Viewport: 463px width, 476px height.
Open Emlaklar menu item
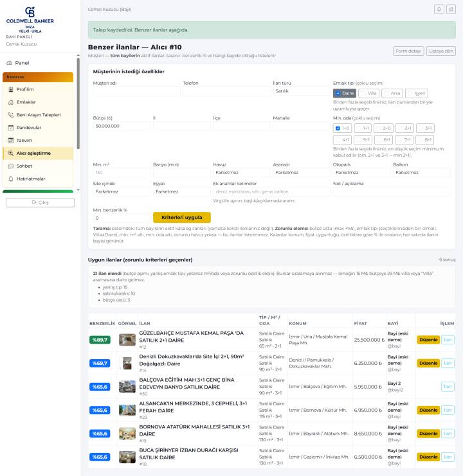[x=38, y=102]
